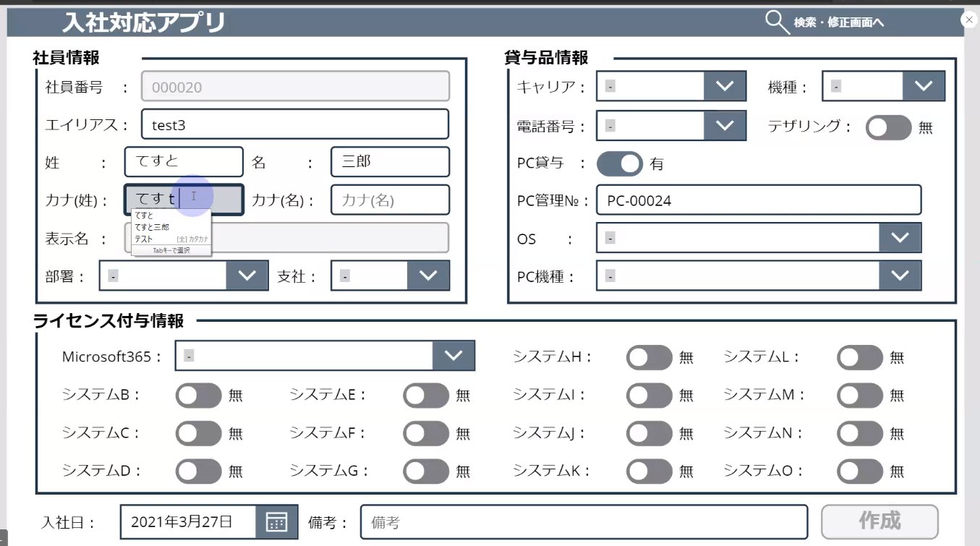Click the 社員情報 section heading
980x546 pixels.
click(x=67, y=58)
